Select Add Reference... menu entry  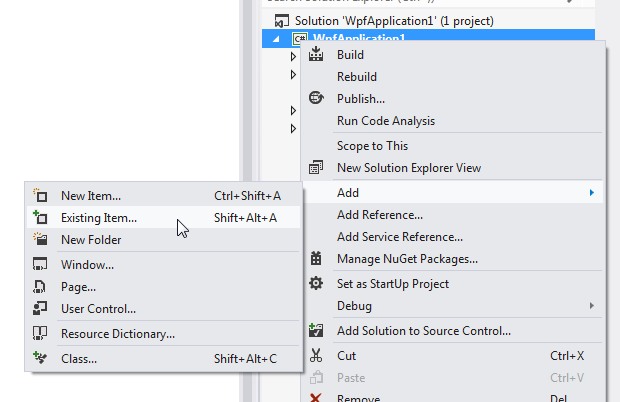(380, 214)
